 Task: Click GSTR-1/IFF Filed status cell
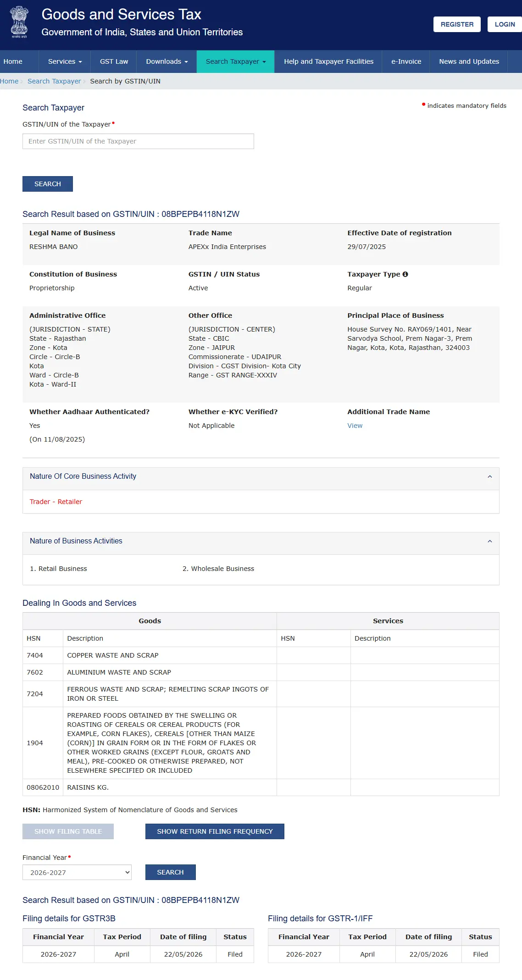point(480,954)
